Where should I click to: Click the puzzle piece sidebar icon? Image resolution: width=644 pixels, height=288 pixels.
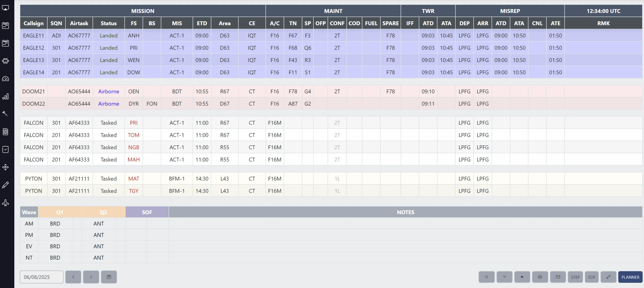(5, 61)
